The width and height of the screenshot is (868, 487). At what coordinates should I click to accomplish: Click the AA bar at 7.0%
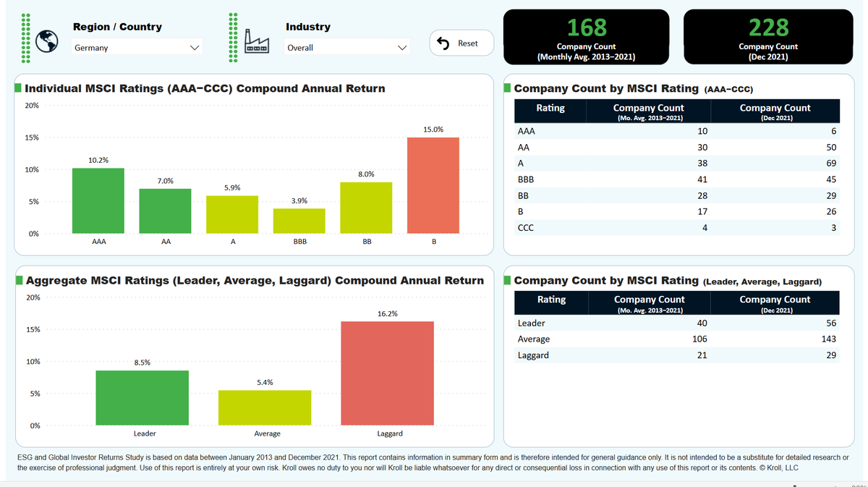click(x=166, y=211)
